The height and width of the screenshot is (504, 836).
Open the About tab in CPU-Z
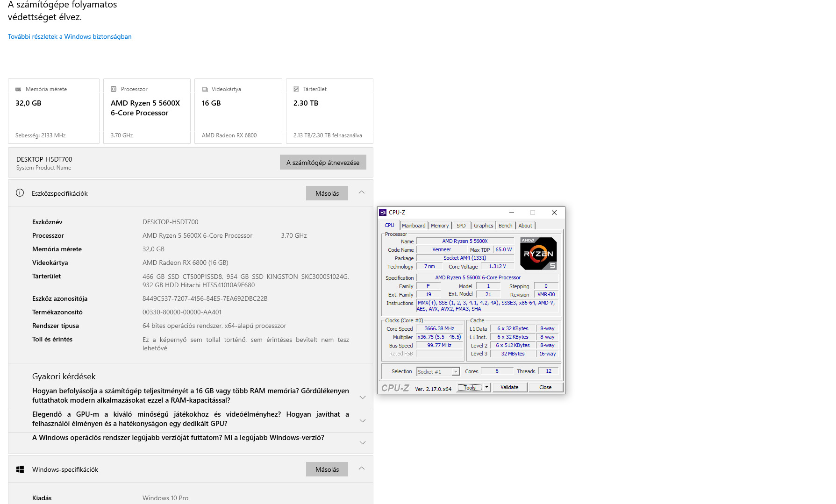(525, 226)
